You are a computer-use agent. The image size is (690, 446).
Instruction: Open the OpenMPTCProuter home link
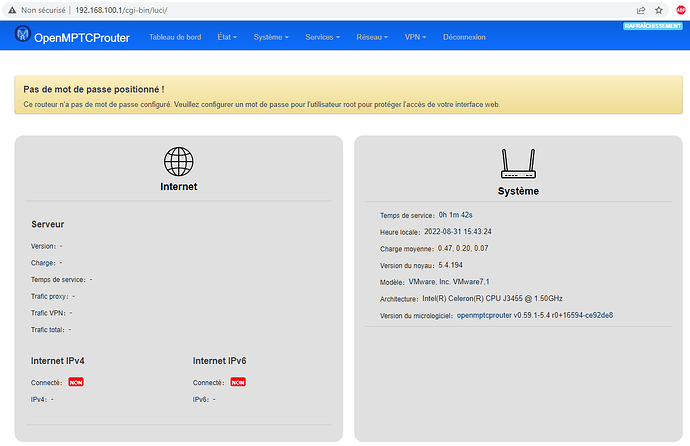pos(82,38)
